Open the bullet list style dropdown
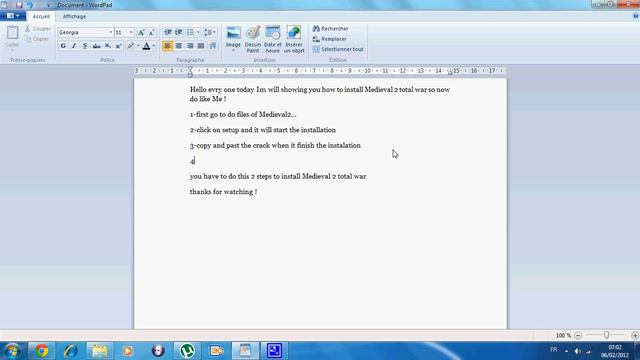Screen dimensions: 640x360 198,32
